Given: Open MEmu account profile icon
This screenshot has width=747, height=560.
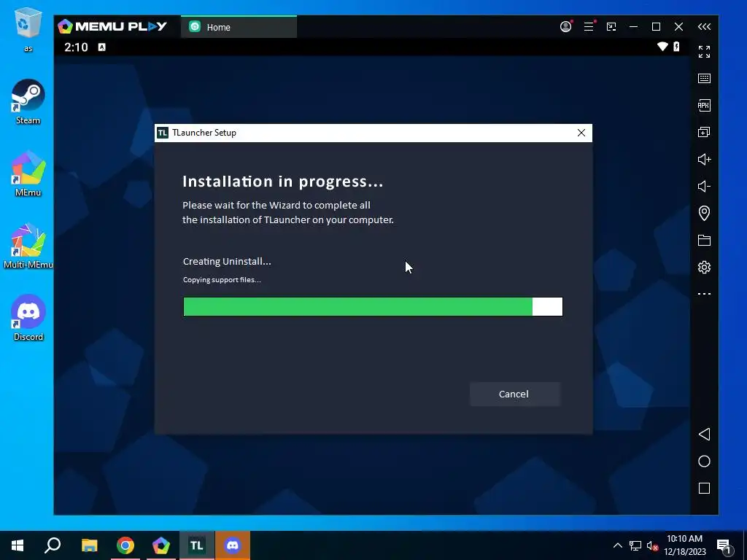Looking at the screenshot, I should point(565,27).
